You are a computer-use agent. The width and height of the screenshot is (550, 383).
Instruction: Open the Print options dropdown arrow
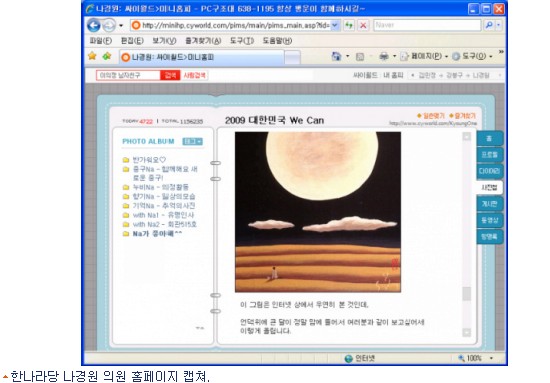394,56
